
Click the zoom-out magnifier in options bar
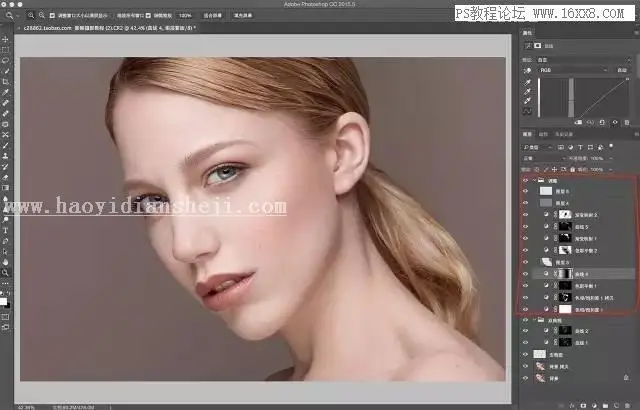point(41,16)
